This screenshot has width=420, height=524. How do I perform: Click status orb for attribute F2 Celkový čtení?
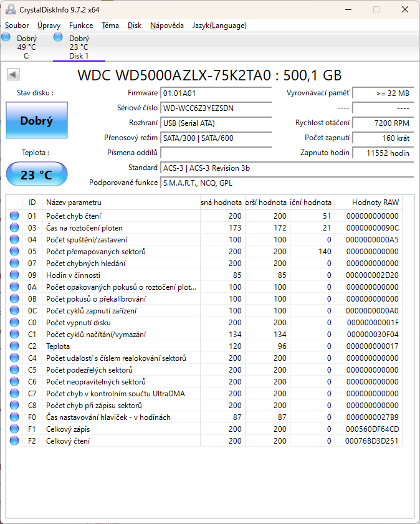[14, 441]
